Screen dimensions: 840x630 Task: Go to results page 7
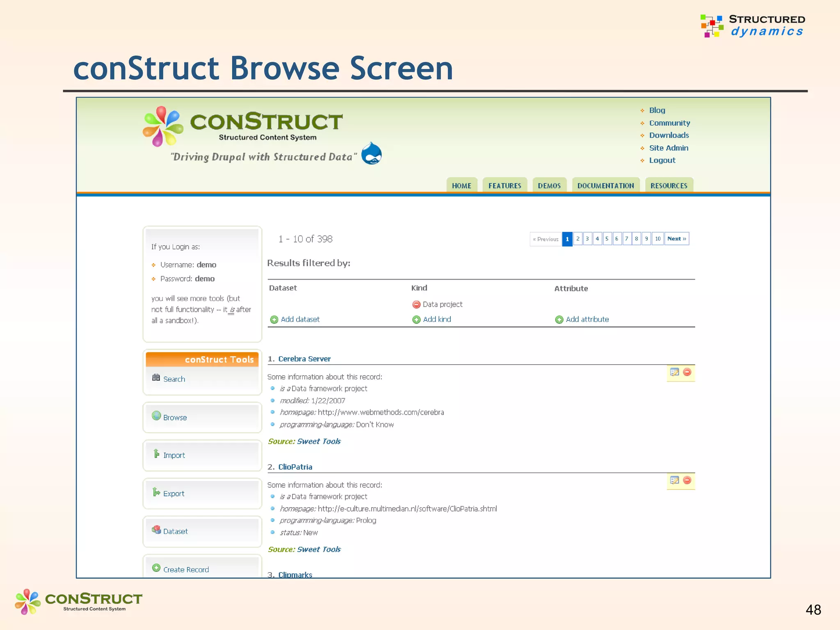(x=627, y=239)
